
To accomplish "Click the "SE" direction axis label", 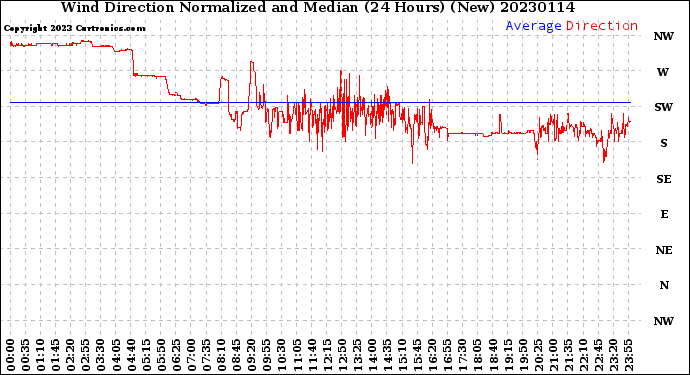I will click(664, 179).
